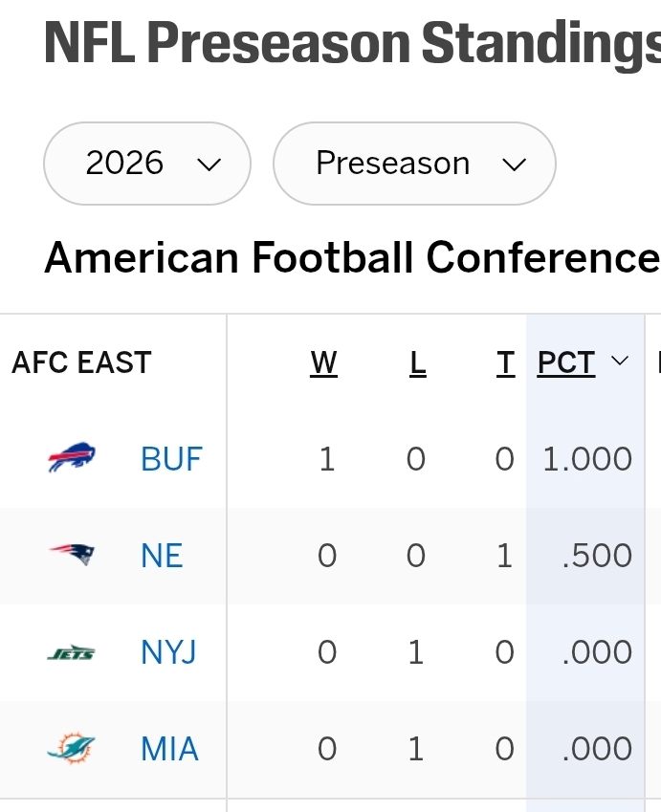Screen dimensions: 661x812
Task: Open the 2026 season year dropdown
Action: pyautogui.click(x=147, y=164)
